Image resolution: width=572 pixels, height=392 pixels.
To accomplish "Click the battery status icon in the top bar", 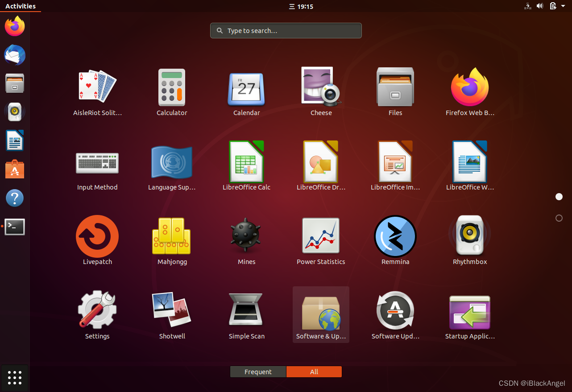I will [x=553, y=6].
